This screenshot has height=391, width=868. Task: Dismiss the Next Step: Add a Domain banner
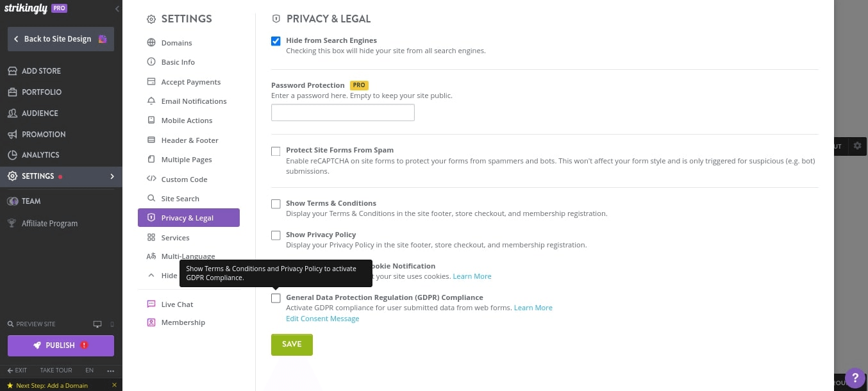(x=114, y=385)
